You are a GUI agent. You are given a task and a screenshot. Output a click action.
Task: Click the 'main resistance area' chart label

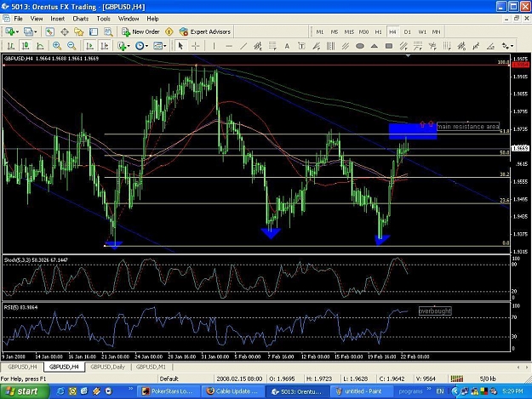coord(468,127)
